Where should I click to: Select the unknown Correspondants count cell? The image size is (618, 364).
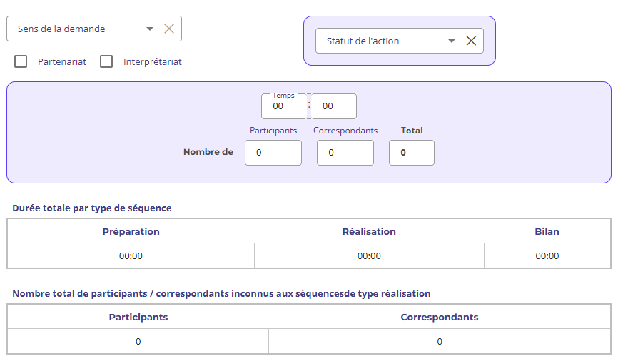[x=439, y=341]
